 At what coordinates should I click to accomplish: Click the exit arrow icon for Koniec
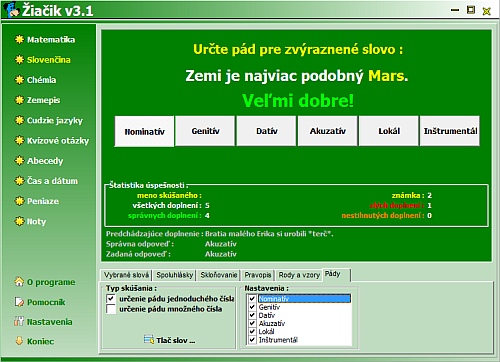tap(19, 341)
